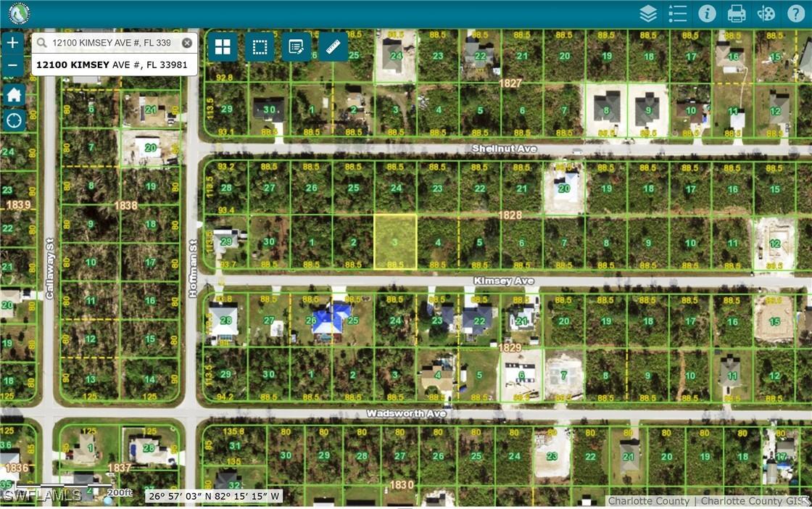Zoom in using the plus button
Image resolution: width=812 pixels, height=509 pixels.
(x=12, y=42)
